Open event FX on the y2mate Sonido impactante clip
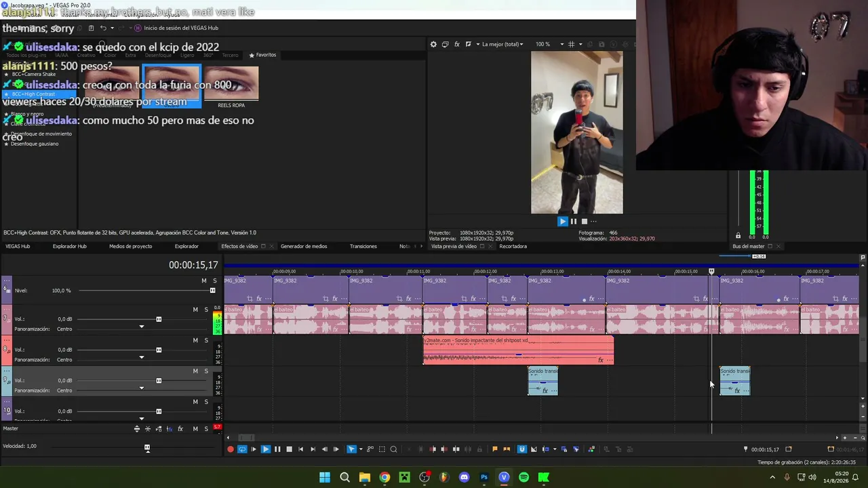Image resolution: width=868 pixels, height=488 pixels. tap(600, 360)
